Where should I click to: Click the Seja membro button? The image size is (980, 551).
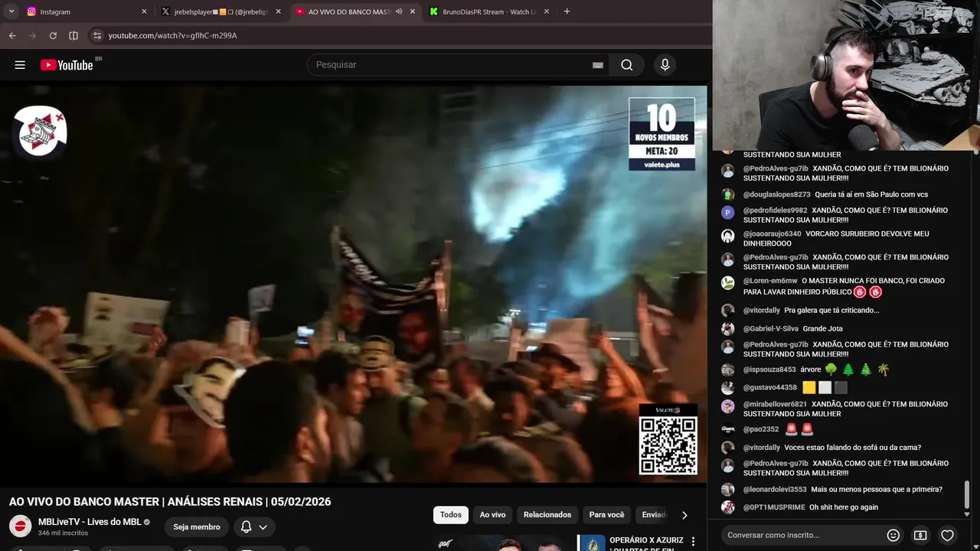pyautogui.click(x=197, y=527)
